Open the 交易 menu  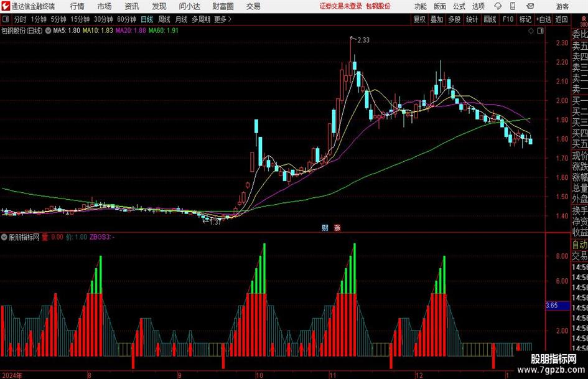[x=253, y=6]
